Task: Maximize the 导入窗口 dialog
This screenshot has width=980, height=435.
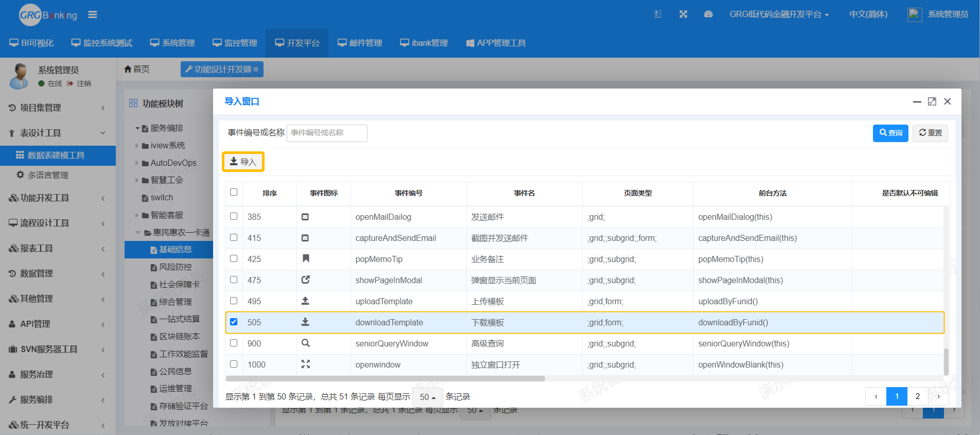Action: (932, 101)
